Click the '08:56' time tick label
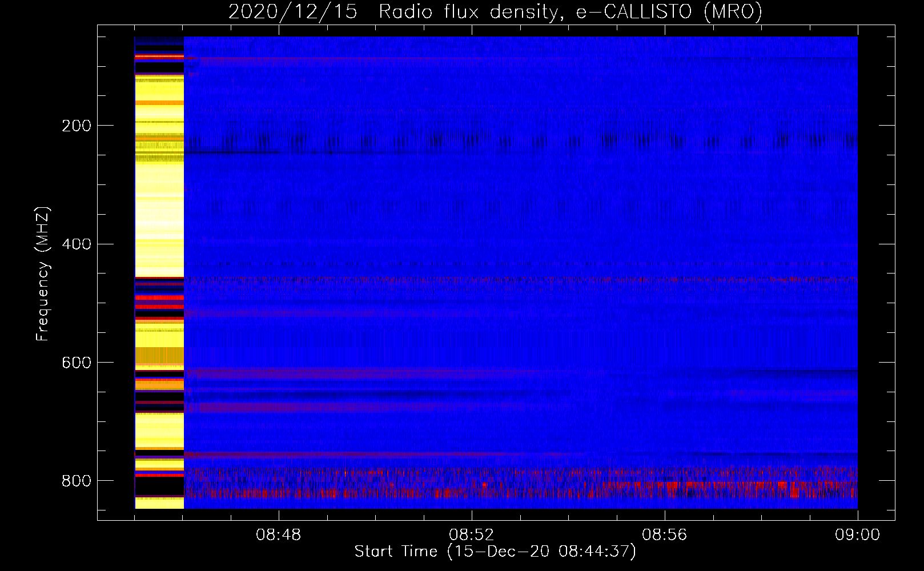Screen dimensions: 924x571 [665, 535]
